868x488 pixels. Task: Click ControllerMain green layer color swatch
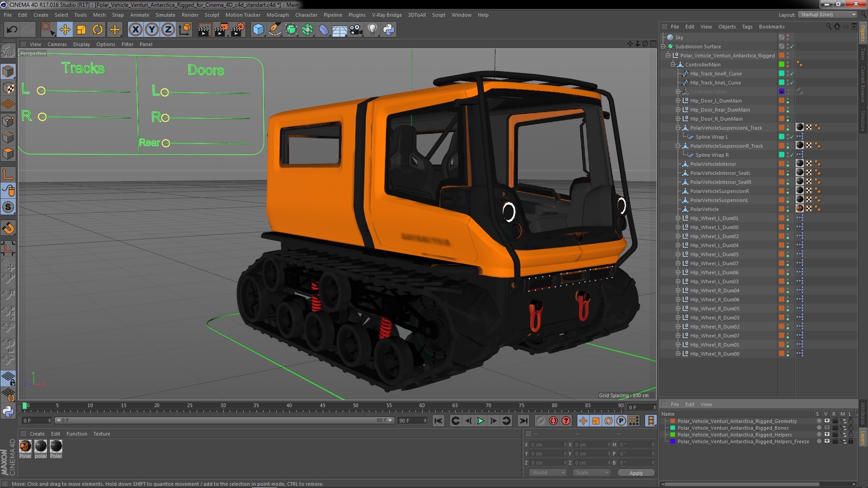pos(781,65)
